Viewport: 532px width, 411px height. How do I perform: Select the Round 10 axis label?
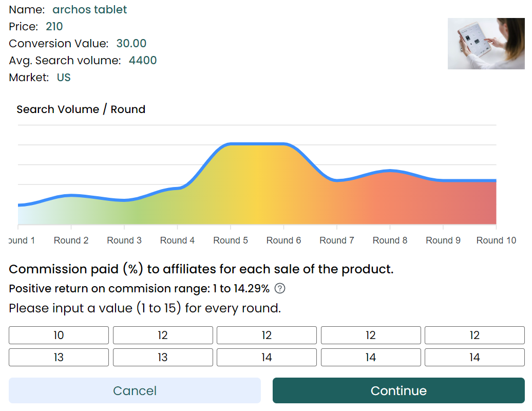(x=496, y=240)
